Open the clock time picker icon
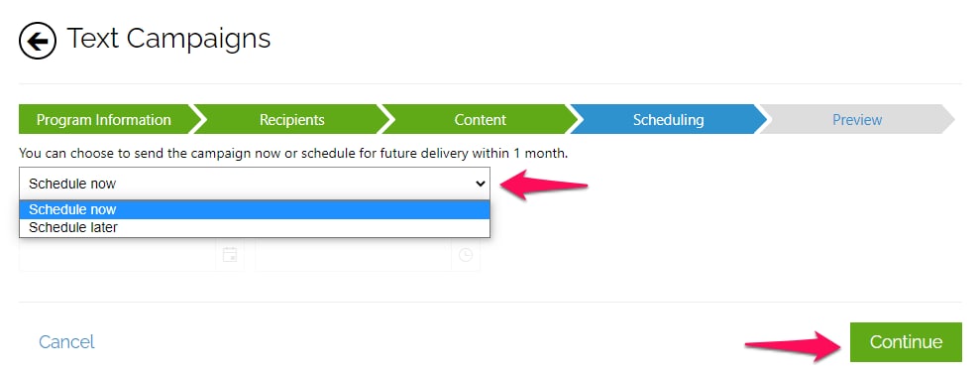This screenshot has height=374, width=980. [466, 255]
